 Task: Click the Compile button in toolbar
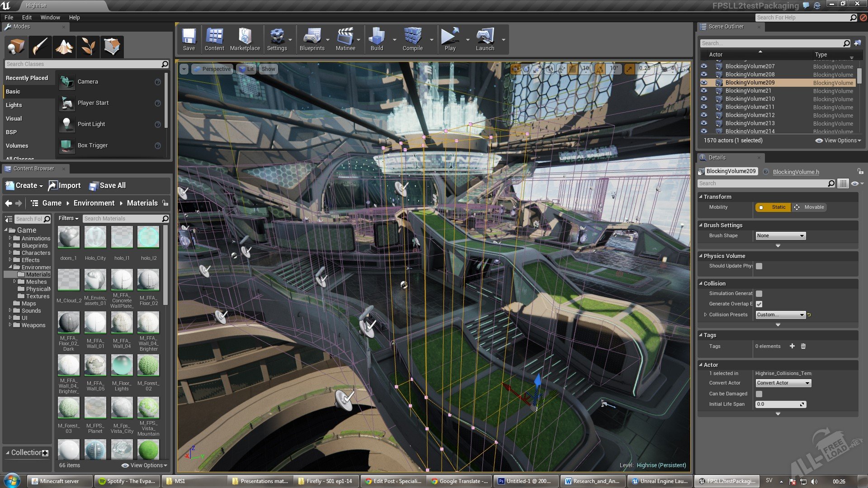click(x=413, y=39)
